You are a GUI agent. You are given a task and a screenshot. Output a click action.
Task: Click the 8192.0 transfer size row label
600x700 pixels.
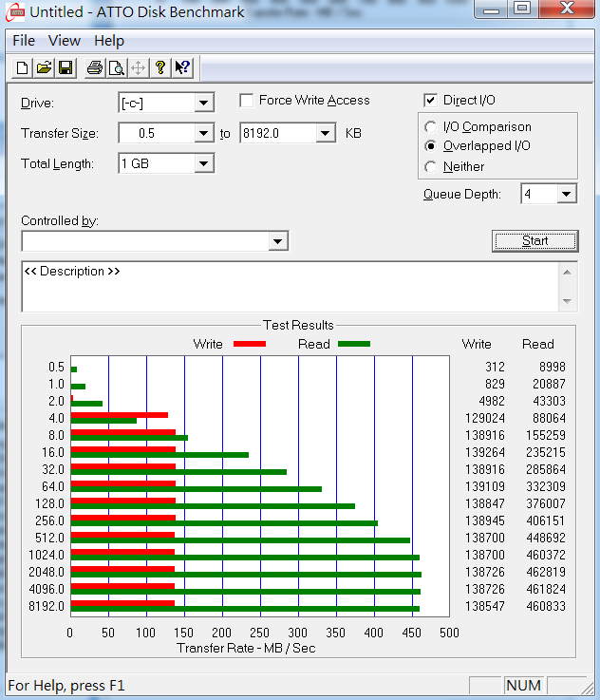pyautogui.click(x=47, y=606)
